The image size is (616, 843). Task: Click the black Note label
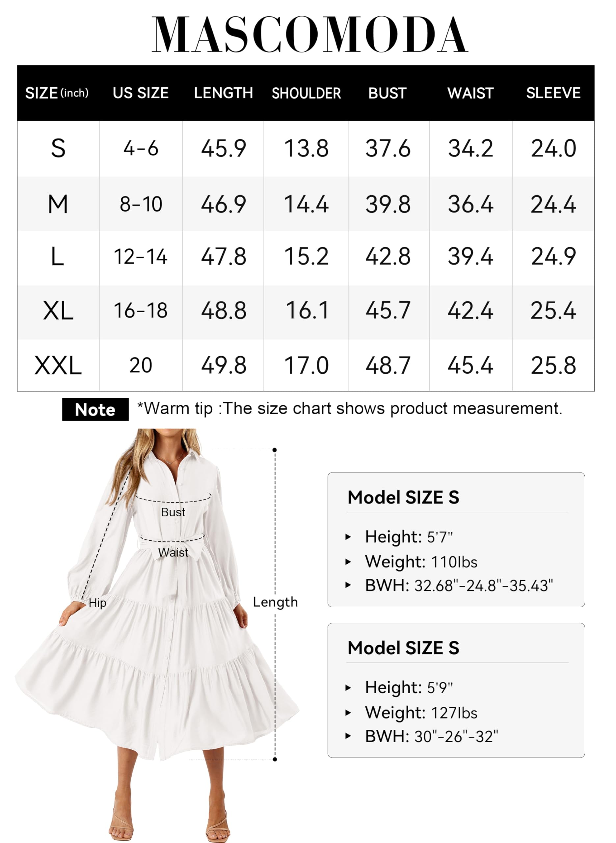point(95,409)
